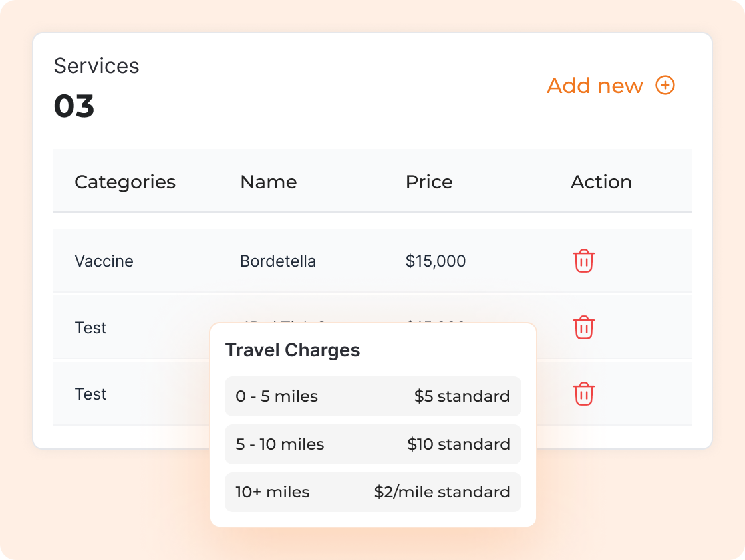745x560 pixels.
Task: Click the $5 standard charge value
Action: tap(462, 396)
